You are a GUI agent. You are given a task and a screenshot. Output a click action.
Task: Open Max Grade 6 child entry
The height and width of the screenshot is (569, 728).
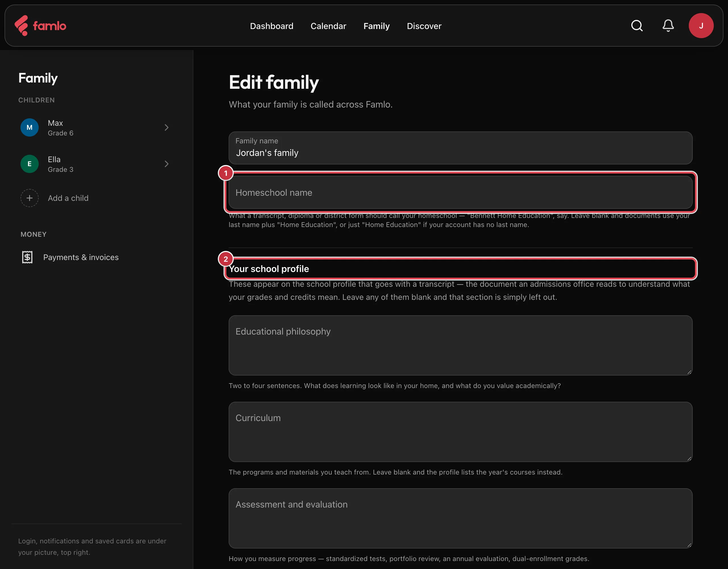tap(96, 127)
